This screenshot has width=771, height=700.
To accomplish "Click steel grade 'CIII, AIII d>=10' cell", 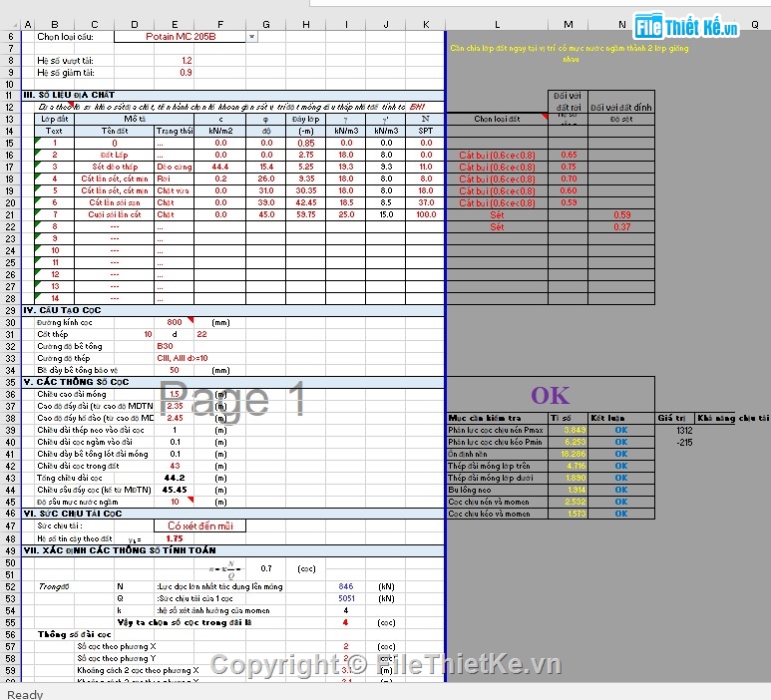I will click(183, 358).
